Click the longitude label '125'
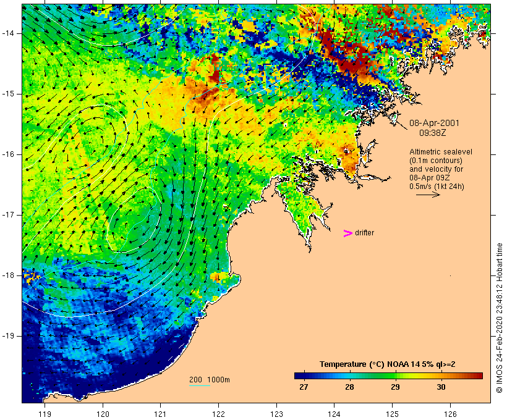 393,414
